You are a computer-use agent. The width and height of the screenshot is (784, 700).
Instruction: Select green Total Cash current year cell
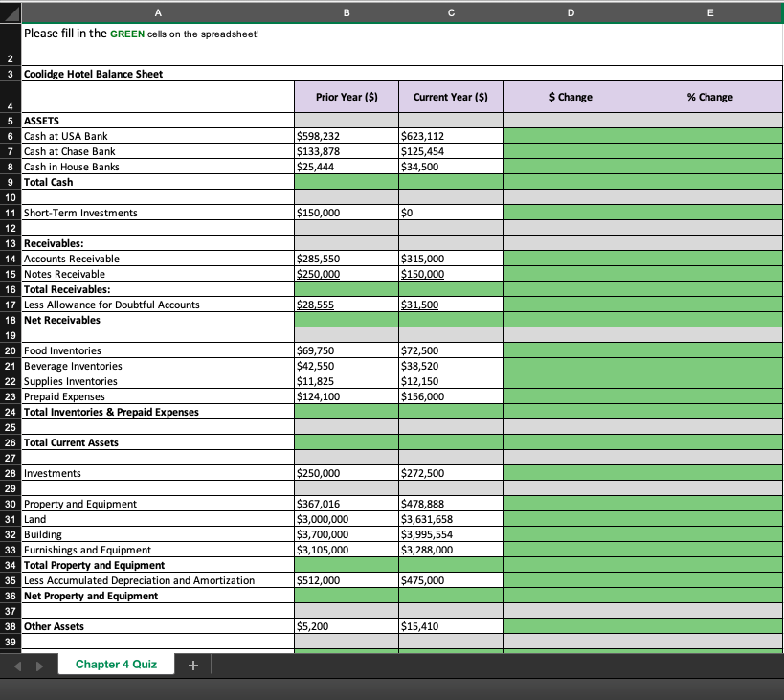click(451, 182)
